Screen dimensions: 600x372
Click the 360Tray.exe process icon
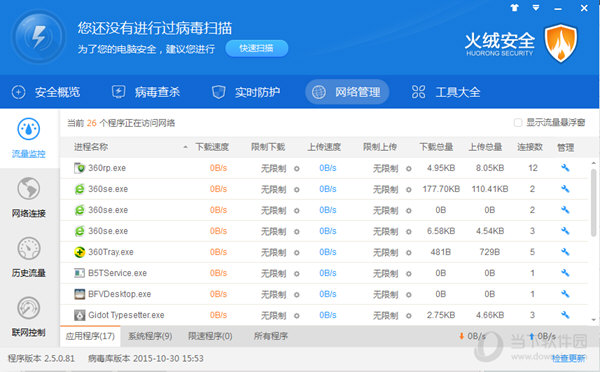click(79, 252)
